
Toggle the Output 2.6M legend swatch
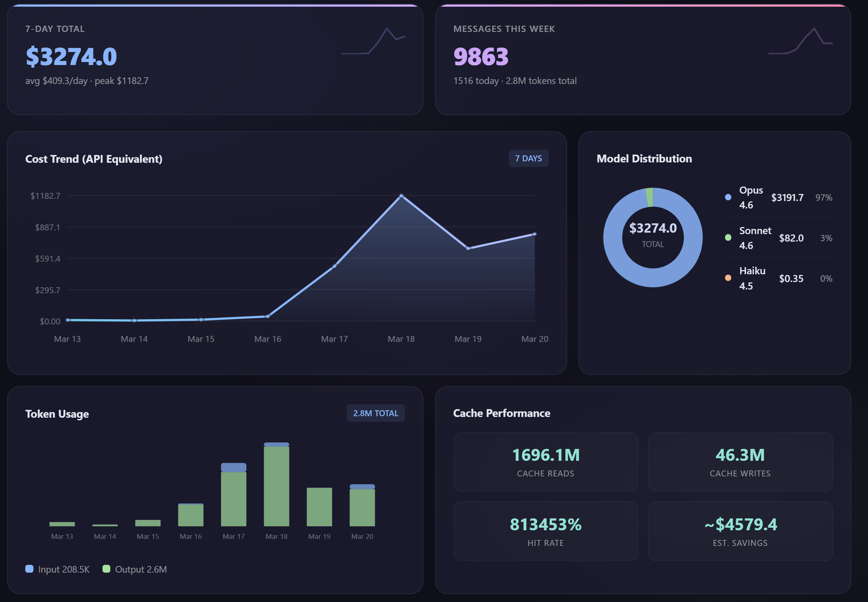(106, 569)
